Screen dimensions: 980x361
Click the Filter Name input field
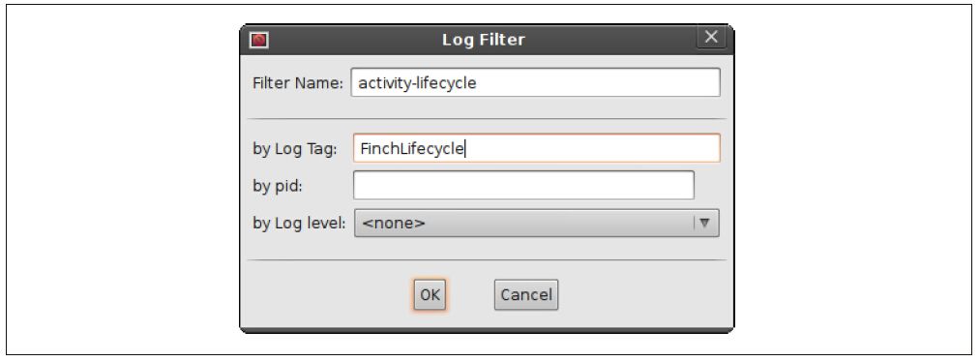[x=536, y=82]
